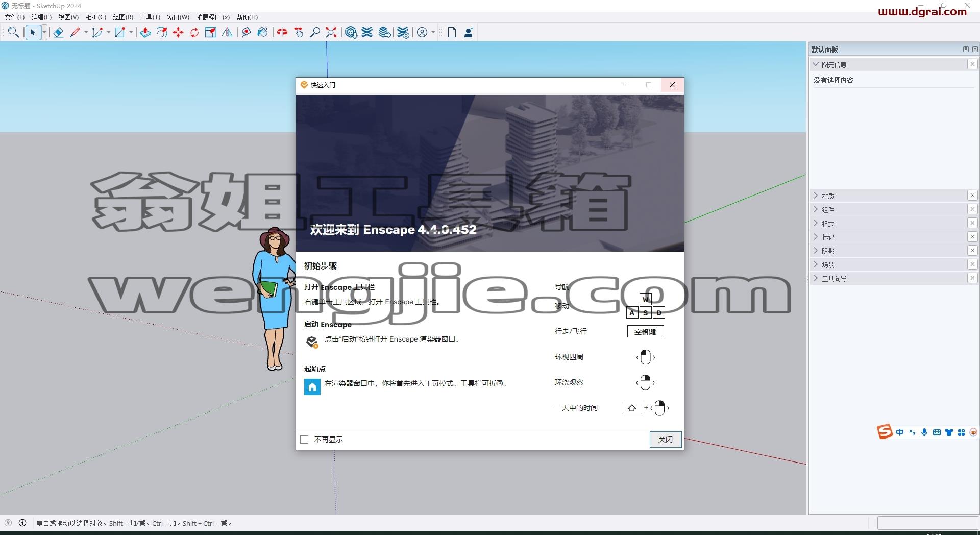Open the 扩展程序(x) menu
The height and width of the screenshot is (535, 980).
(x=213, y=17)
